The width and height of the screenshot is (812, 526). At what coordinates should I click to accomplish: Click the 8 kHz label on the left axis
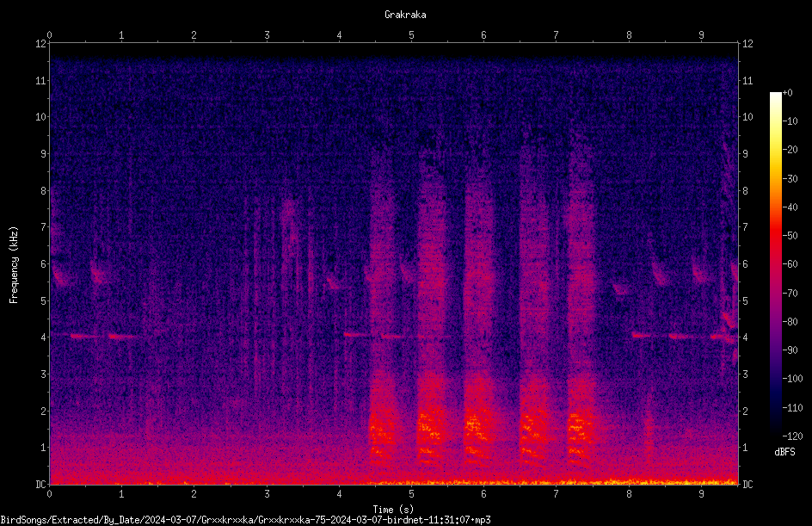click(x=44, y=191)
